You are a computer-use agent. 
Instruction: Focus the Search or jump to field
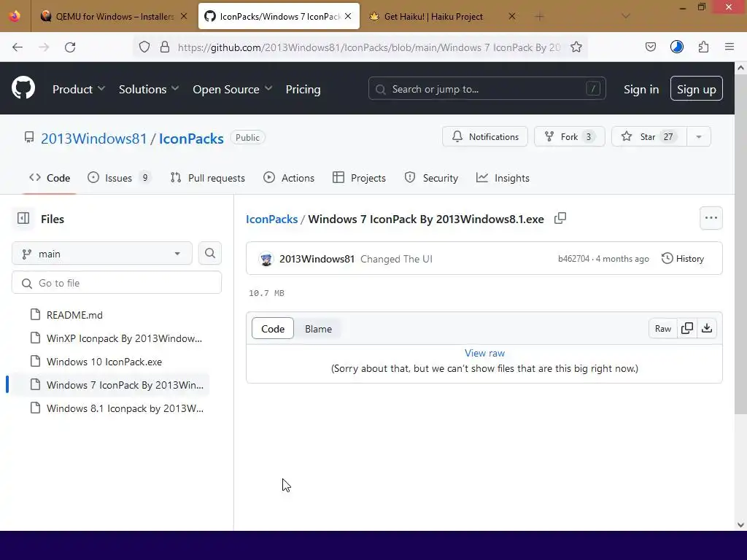pos(487,88)
